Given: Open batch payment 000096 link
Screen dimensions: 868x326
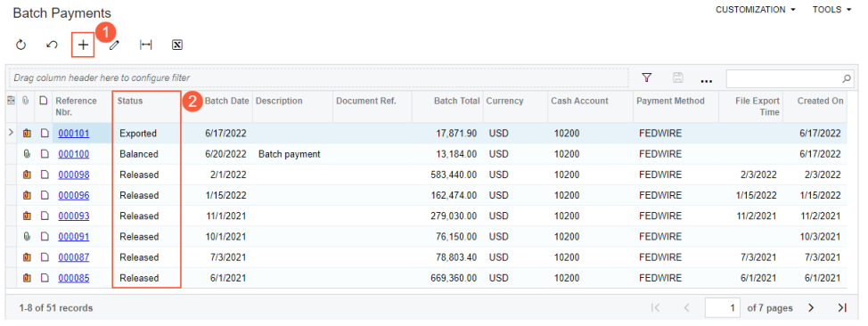Looking at the screenshot, I should [x=74, y=195].
